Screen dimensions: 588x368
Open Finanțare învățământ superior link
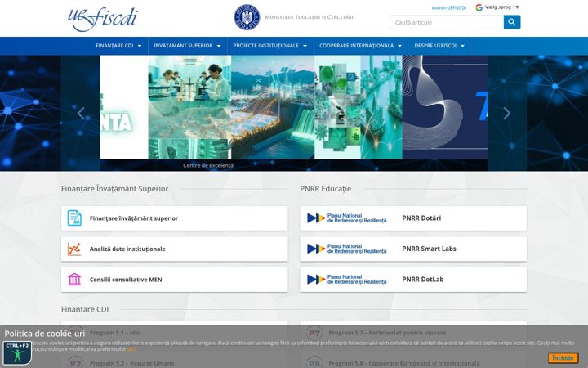134,218
